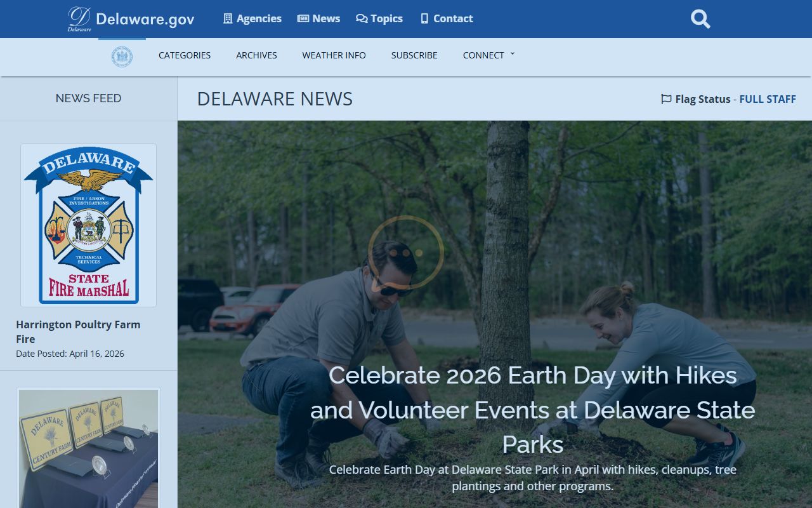Click the Date Posted April 16, 2026 text
Image resolution: width=812 pixels, height=508 pixels.
(x=70, y=354)
